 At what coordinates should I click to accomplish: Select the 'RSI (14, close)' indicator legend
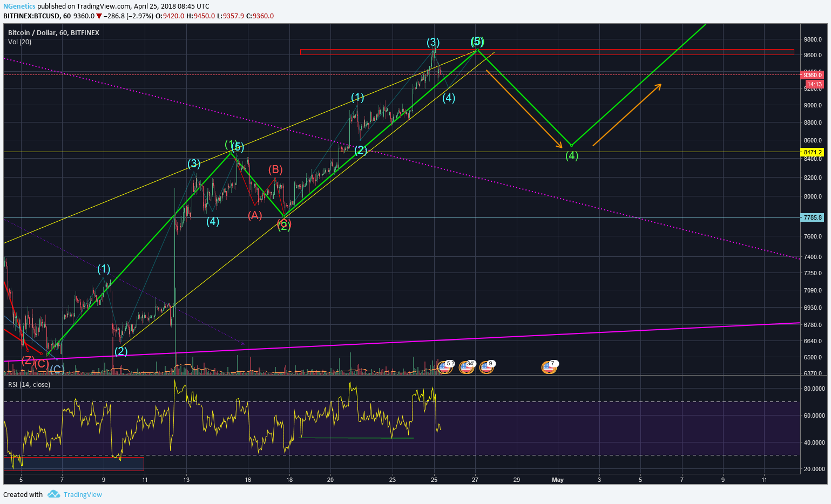(29, 385)
